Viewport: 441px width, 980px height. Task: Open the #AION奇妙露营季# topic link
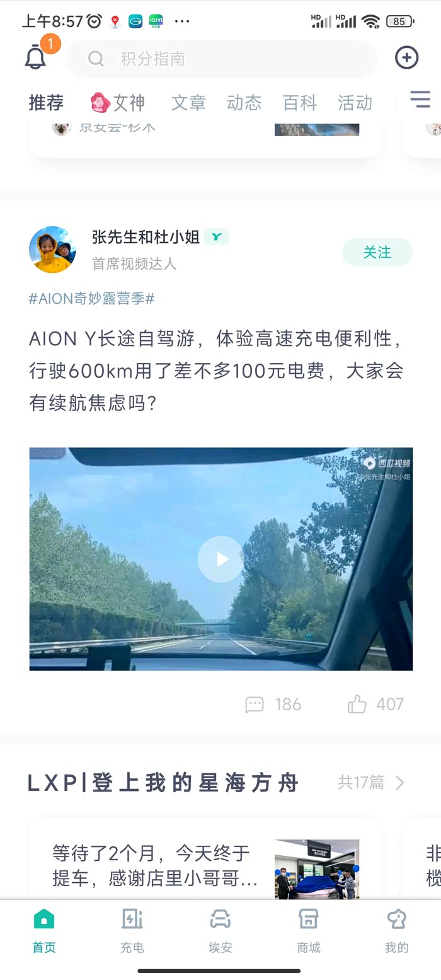click(91, 299)
